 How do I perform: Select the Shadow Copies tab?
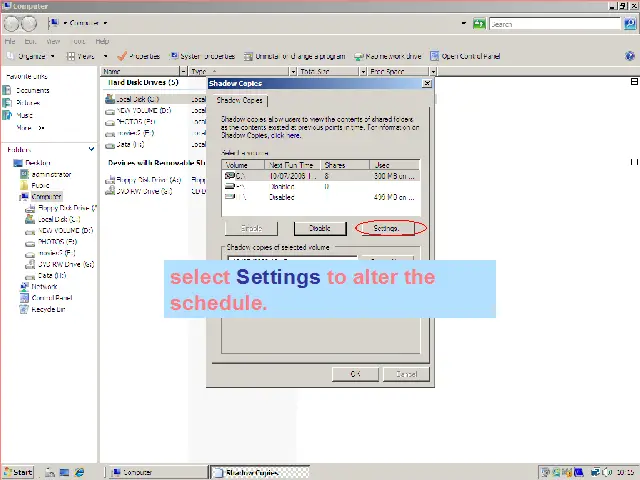tap(240, 100)
